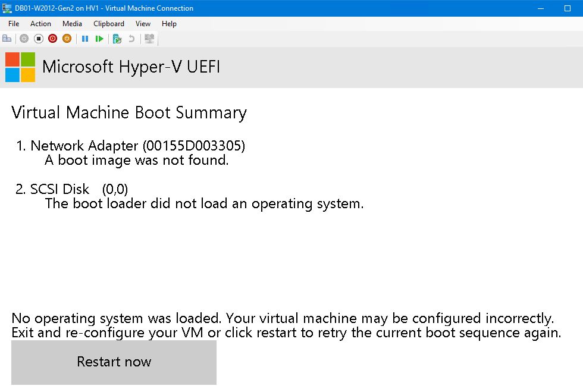Click the Microsoft Hyper-V UEFI title text

(131, 67)
